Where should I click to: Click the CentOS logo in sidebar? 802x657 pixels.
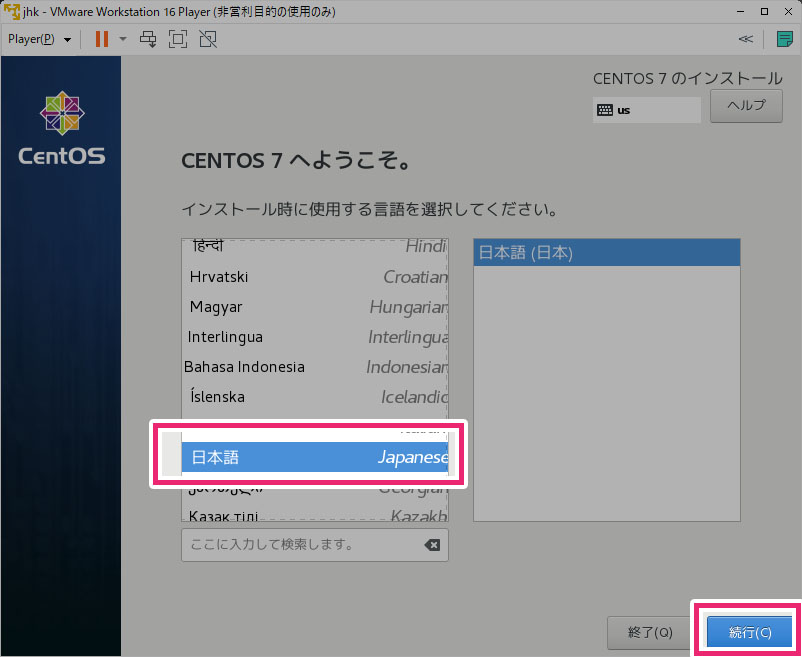62,129
